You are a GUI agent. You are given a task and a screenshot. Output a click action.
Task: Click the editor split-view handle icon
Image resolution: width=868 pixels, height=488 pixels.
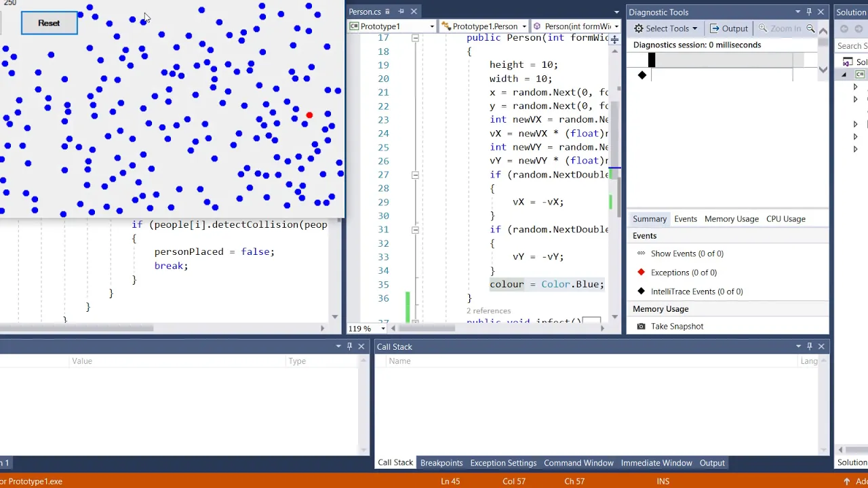coord(614,39)
